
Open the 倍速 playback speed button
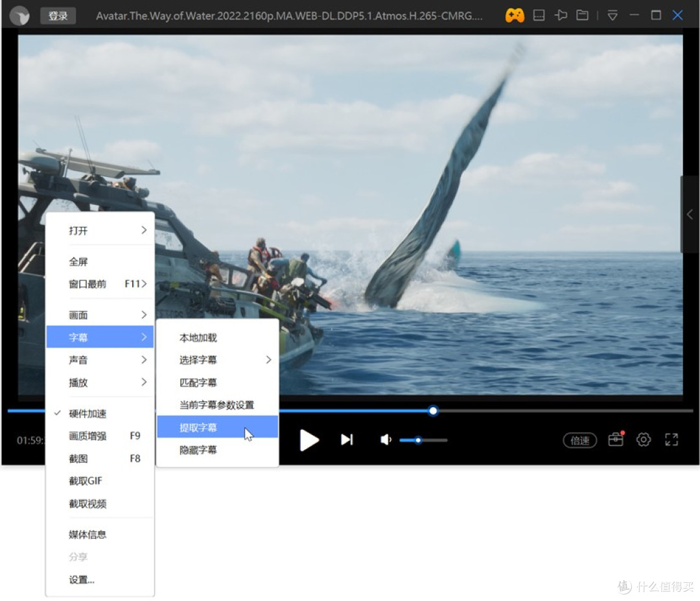coord(580,441)
